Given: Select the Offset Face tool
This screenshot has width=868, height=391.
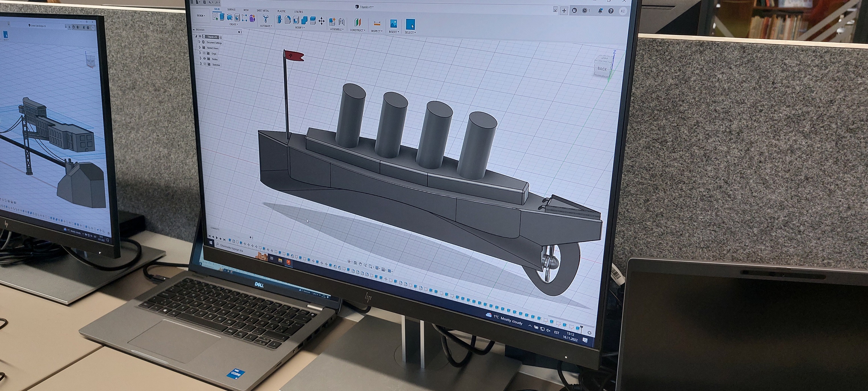Looking at the screenshot, I should coord(313,20).
